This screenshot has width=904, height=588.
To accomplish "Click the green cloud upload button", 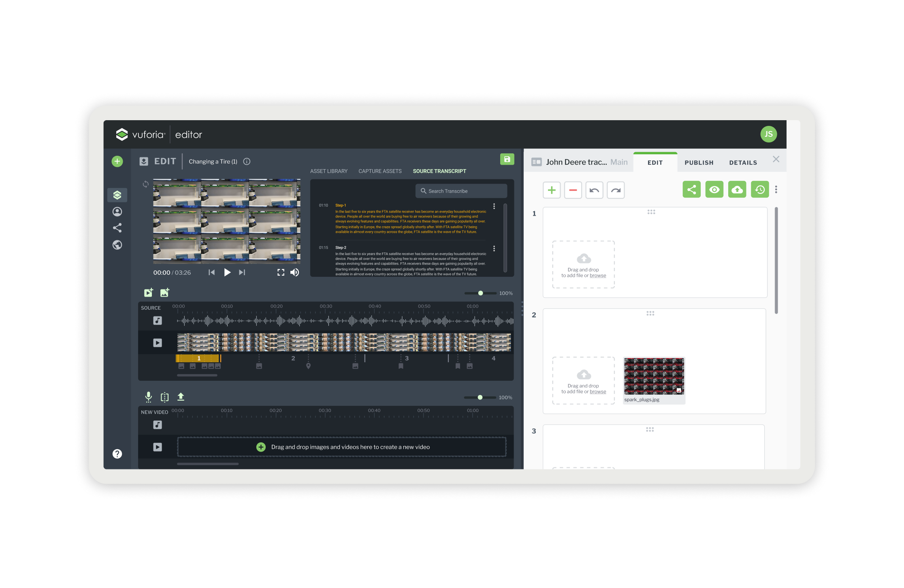I will (737, 190).
